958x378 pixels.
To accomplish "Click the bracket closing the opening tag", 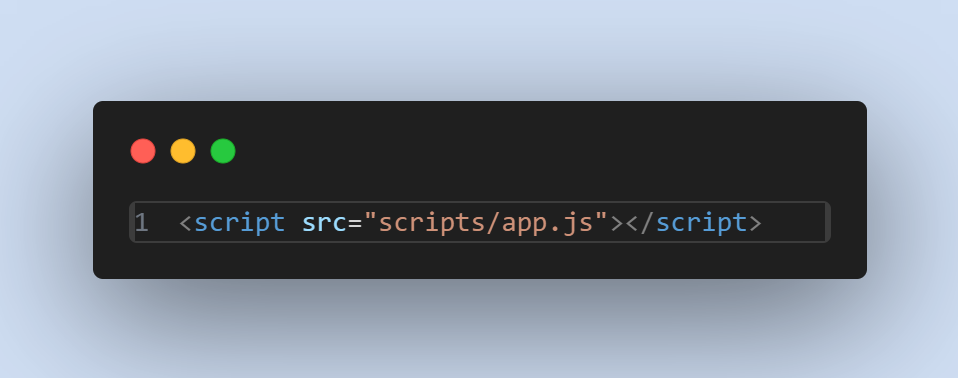I will [x=617, y=223].
